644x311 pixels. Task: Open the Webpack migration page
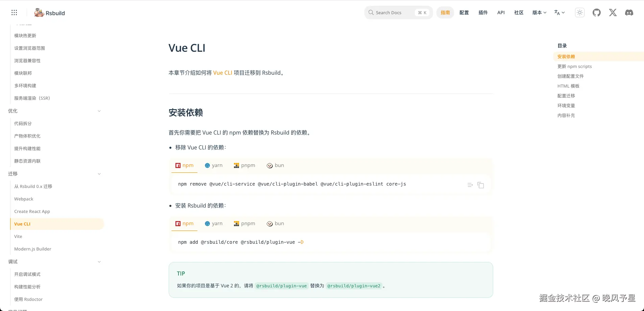24,199
